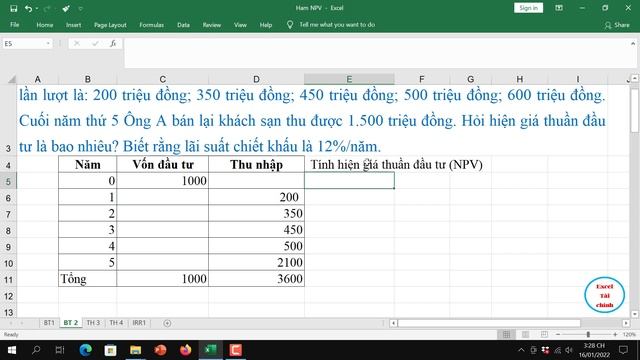Click the Touch/Mouse mode icon
Screen dimensions: 640x360
click(x=66, y=8)
